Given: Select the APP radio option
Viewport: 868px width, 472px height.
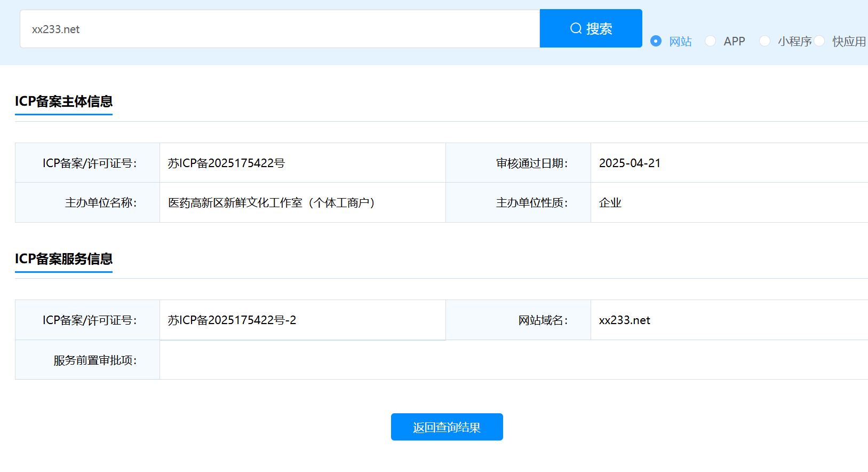Looking at the screenshot, I should point(710,41).
